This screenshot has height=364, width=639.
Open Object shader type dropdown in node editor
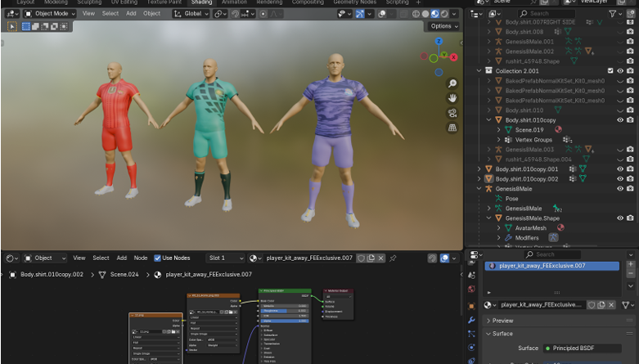coord(44,258)
